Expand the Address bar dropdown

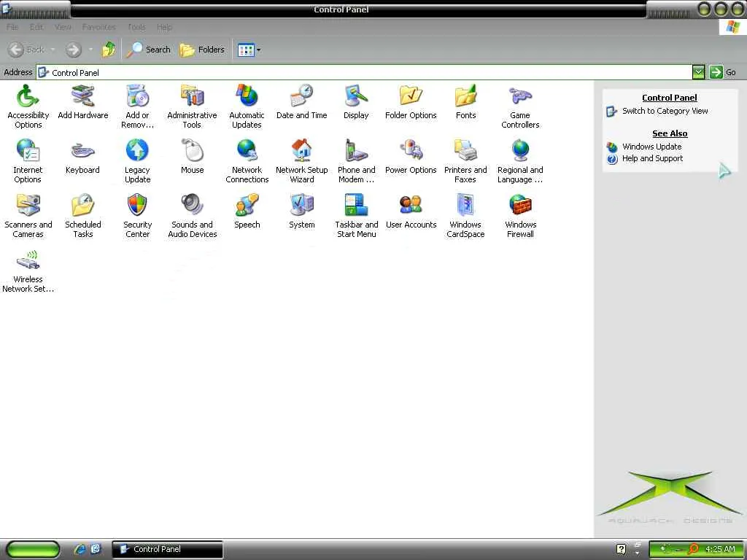(x=698, y=72)
